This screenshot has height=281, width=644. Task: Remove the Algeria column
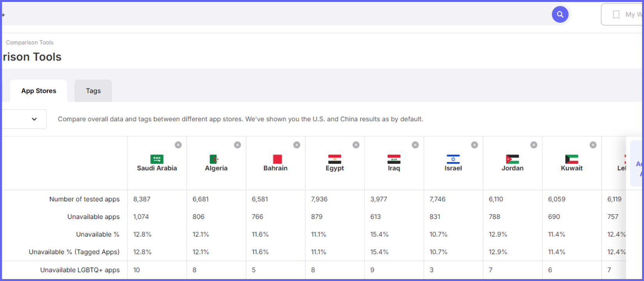point(237,145)
